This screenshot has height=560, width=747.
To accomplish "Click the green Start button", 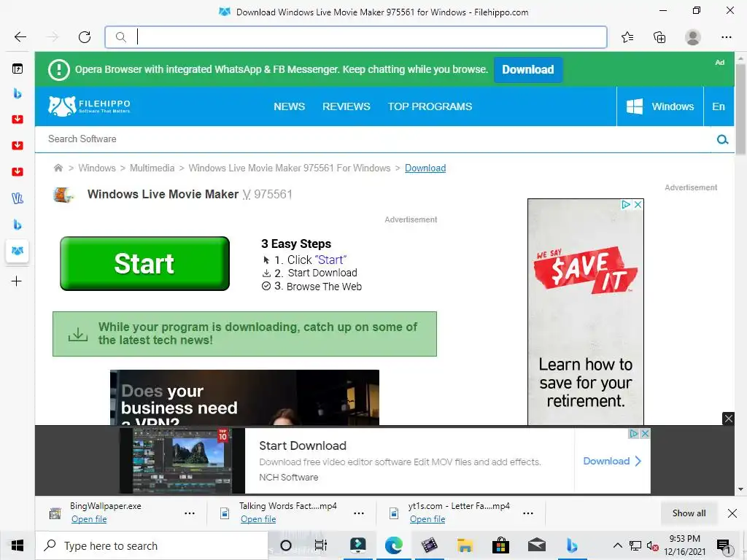I will (145, 263).
